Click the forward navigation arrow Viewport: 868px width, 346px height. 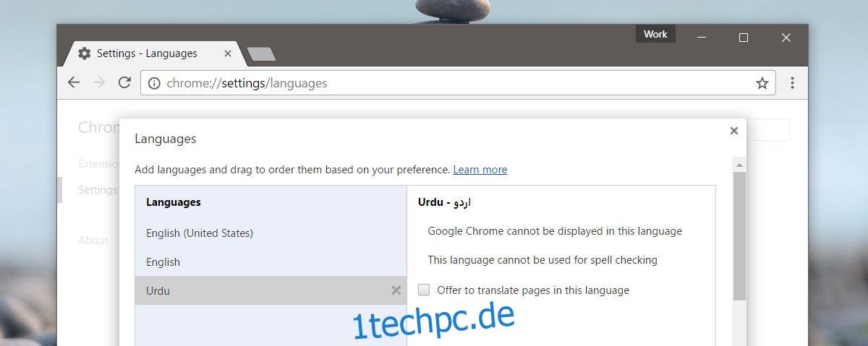(x=99, y=83)
